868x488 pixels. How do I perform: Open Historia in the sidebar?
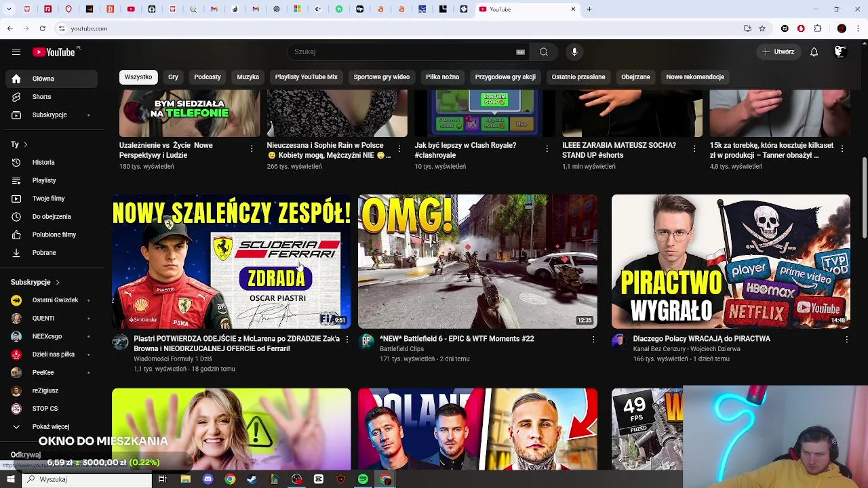52,162
